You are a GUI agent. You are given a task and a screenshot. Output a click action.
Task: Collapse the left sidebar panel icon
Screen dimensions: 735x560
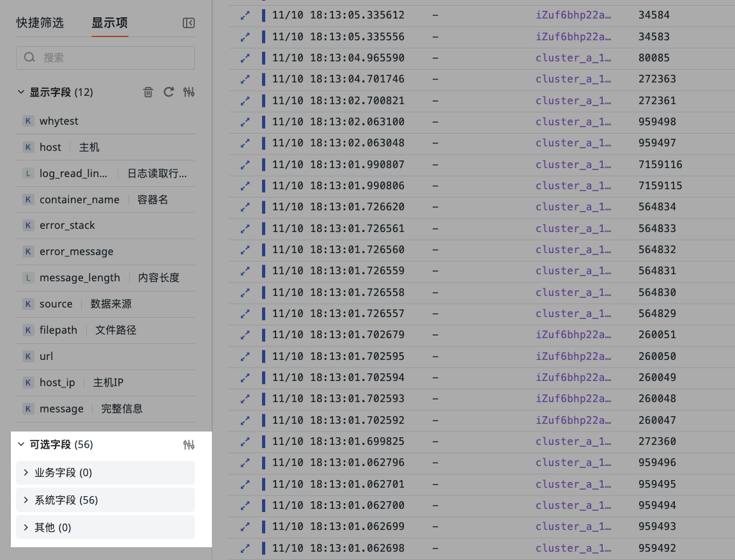coord(189,23)
